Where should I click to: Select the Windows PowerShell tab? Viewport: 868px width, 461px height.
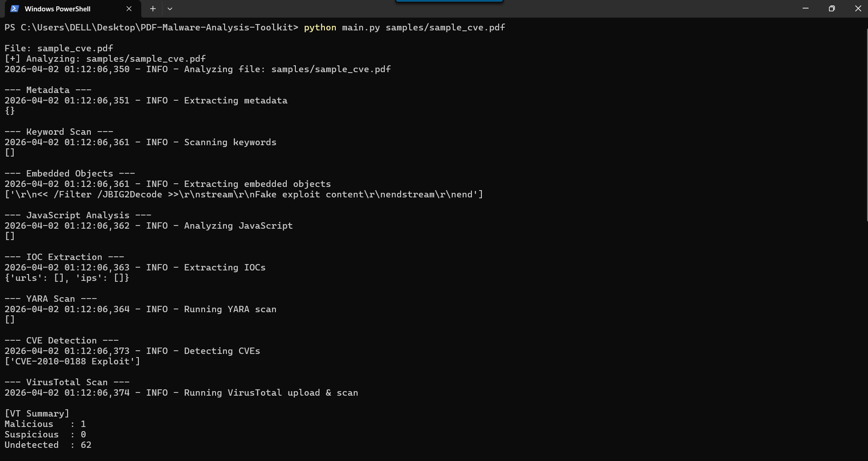58,9
